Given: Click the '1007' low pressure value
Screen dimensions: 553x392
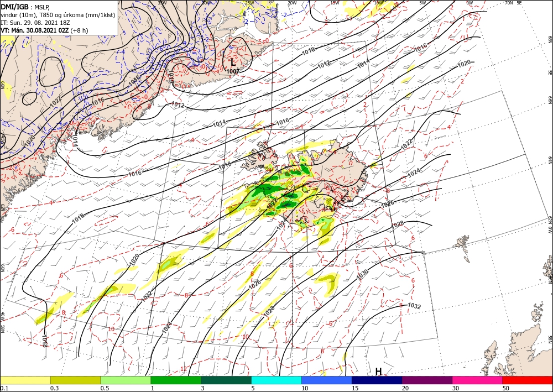Looking at the screenshot, I should pos(233,71).
